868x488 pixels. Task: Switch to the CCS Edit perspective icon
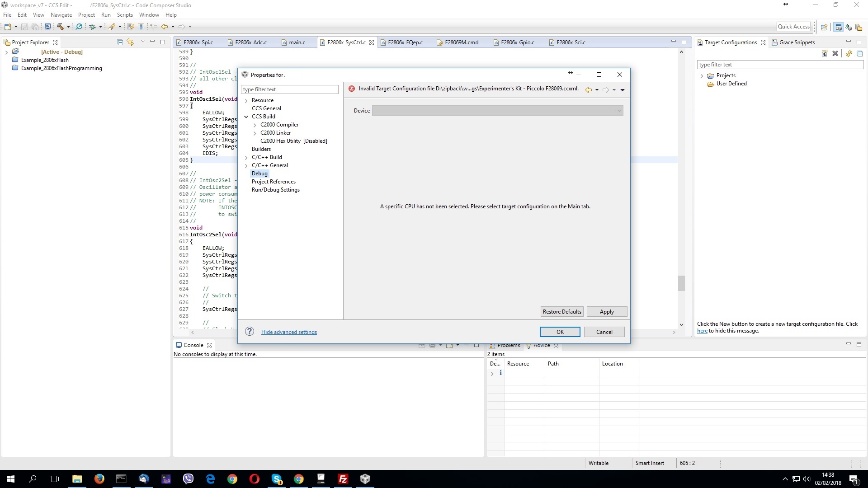pyautogui.click(x=839, y=27)
